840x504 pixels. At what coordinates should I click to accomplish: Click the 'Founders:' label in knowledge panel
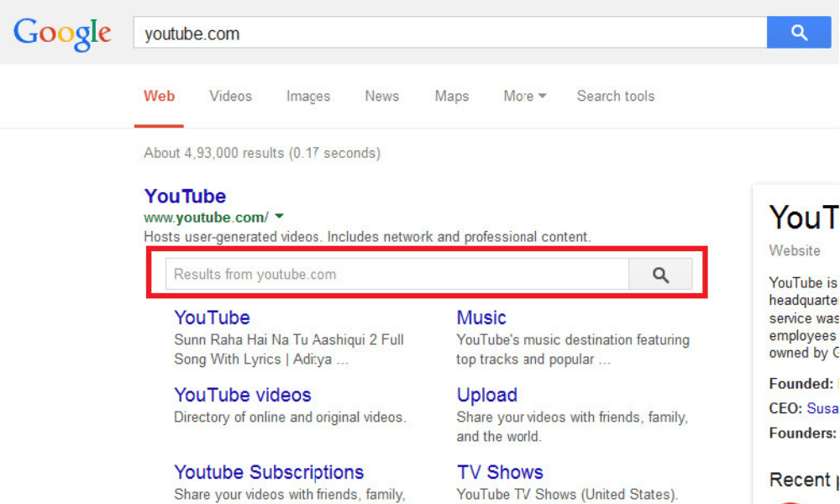pyautogui.click(x=802, y=433)
